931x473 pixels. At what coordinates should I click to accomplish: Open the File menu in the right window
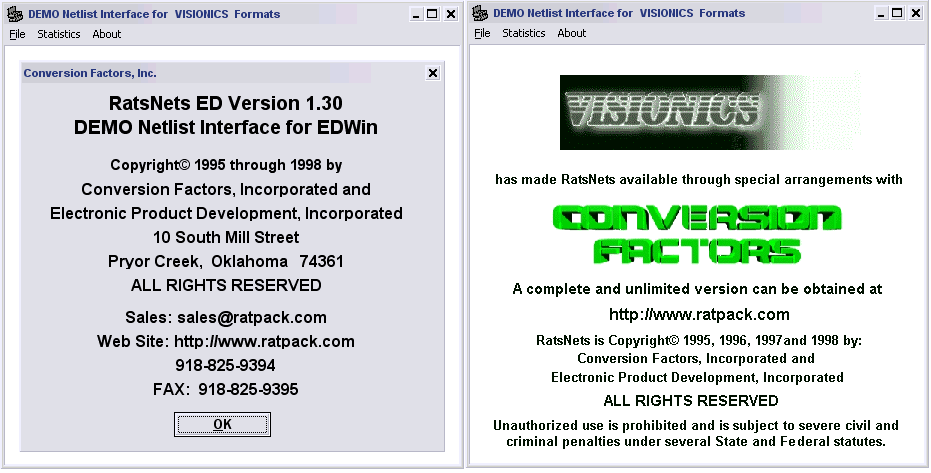click(482, 33)
